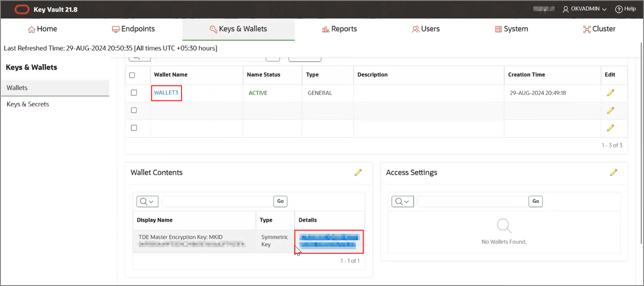
Task: Click the Last Refreshed Time text
Action: pyautogui.click(x=110, y=48)
